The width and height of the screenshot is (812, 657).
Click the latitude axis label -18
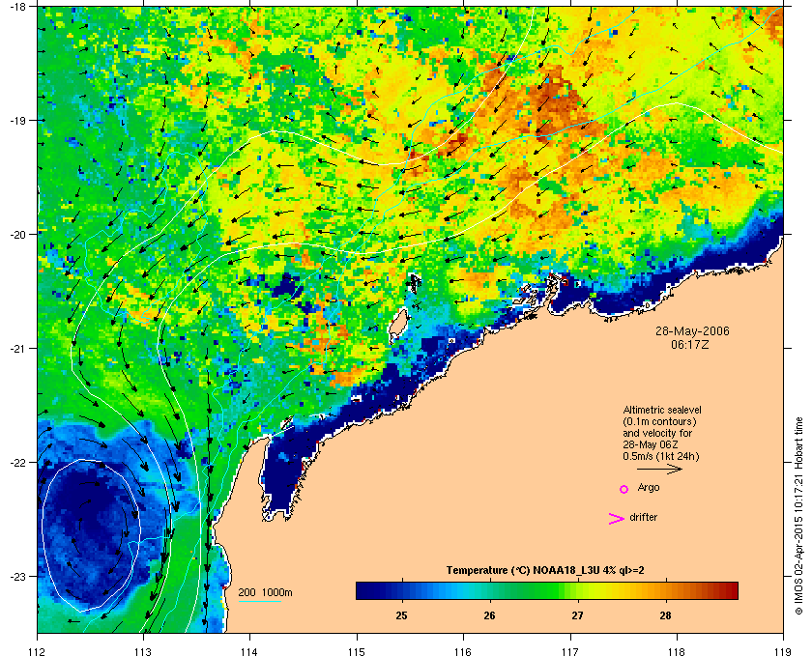[18, 7]
